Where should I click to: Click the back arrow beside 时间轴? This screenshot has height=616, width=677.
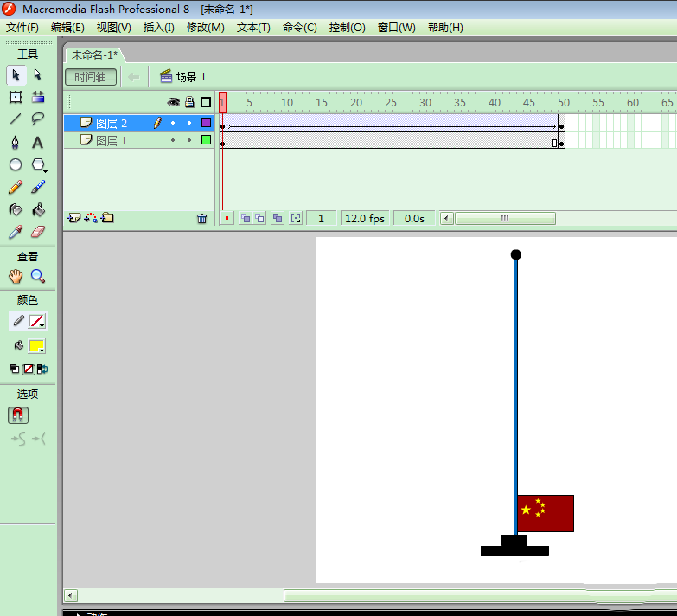(x=134, y=77)
